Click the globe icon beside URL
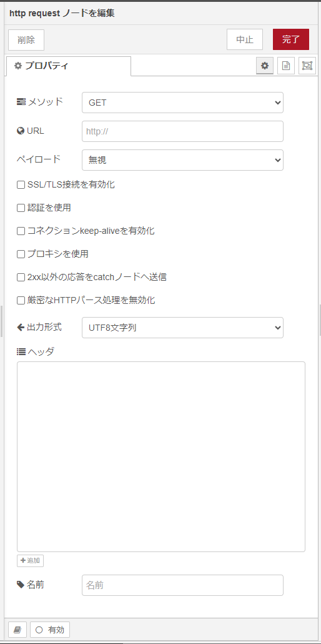Image resolution: width=321 pixels, height=644 pixels. pyautogui.click(x=21, y=131)
